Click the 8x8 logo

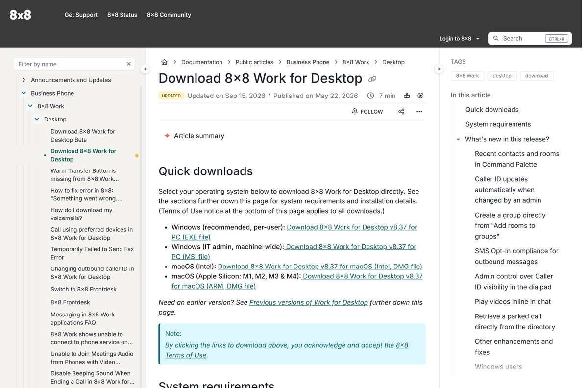coord(21,15)
